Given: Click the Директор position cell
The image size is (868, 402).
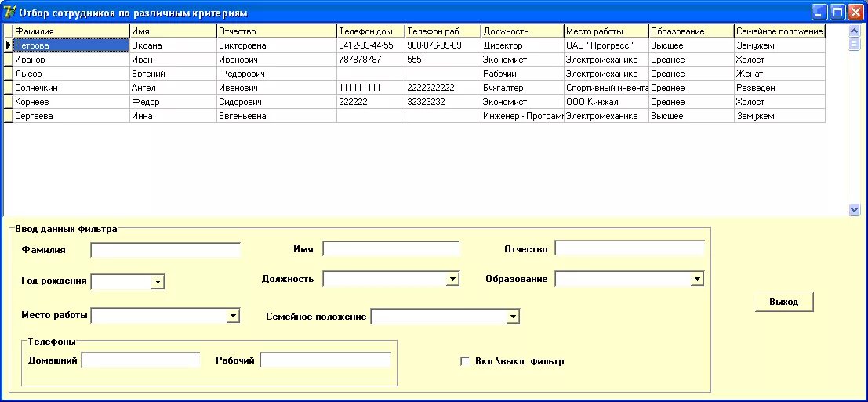Looking at the screenshot, I should 522,45.
